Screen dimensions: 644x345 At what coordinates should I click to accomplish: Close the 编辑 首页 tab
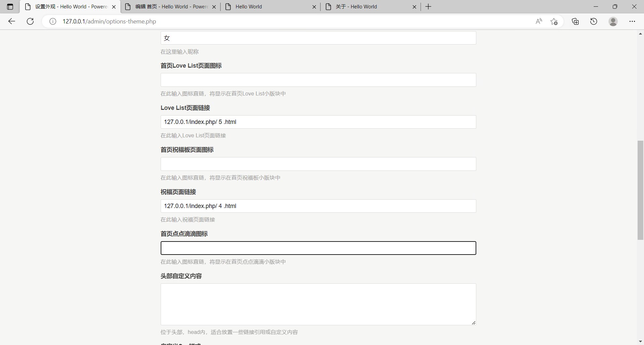tap(214, 7)
